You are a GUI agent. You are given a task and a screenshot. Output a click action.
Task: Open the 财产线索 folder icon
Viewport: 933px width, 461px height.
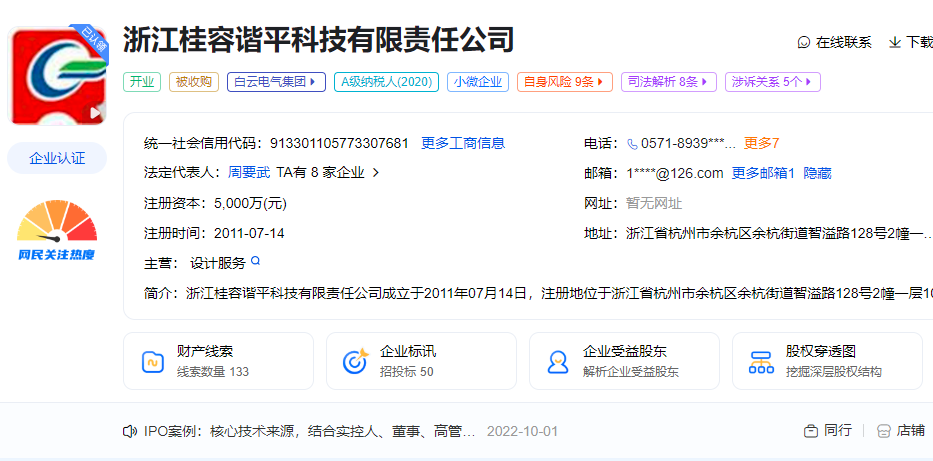click(153, 362)
